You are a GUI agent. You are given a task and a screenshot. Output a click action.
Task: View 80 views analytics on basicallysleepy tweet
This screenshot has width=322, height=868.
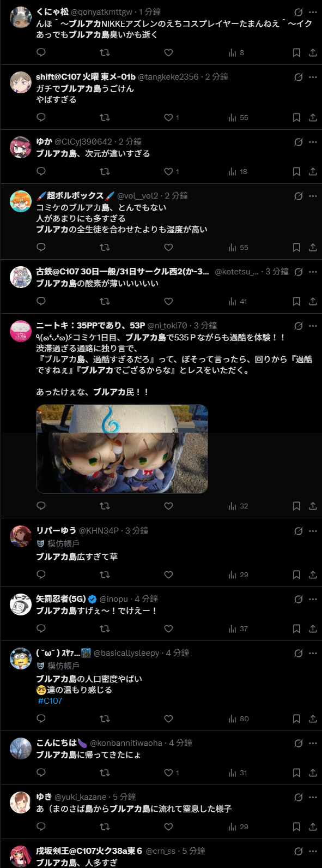[x=238, y=719]
